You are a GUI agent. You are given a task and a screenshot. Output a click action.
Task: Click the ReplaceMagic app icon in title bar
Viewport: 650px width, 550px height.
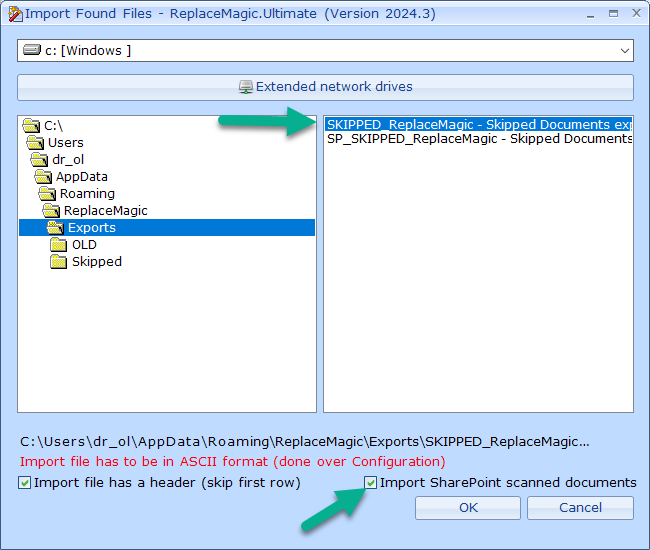pos(15,14)
